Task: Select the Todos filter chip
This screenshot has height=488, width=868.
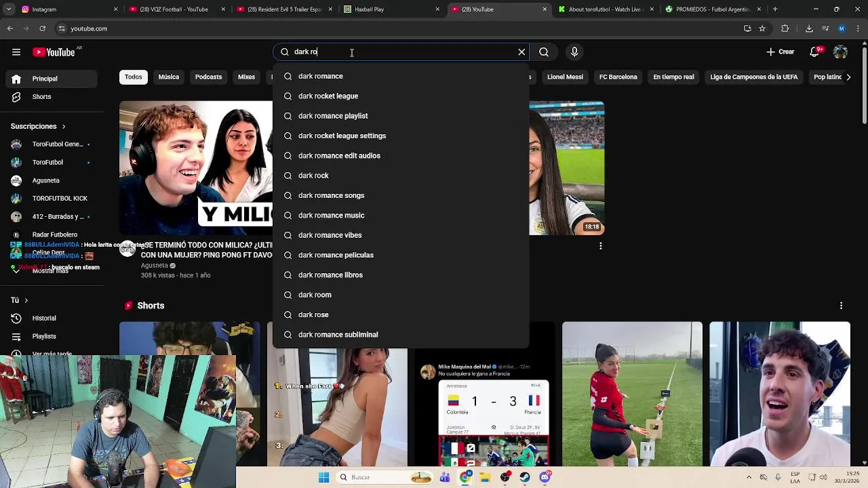Action: click(x=134, y=77)
